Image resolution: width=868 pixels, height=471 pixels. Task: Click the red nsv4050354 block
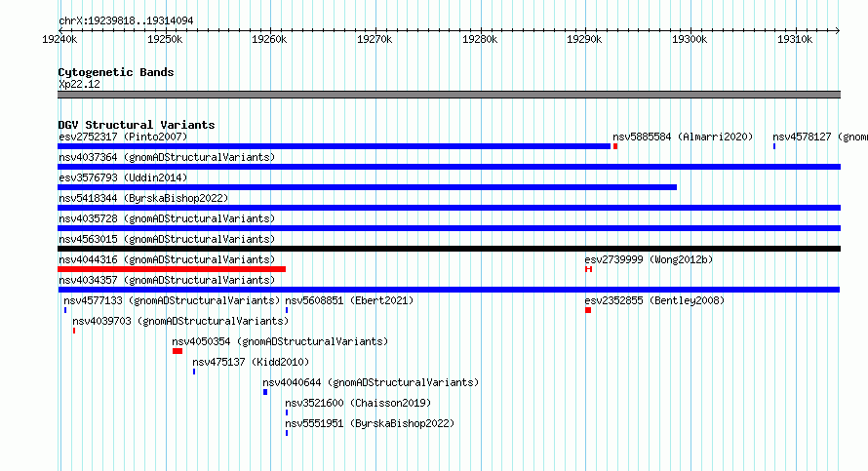tap(178, 351)
